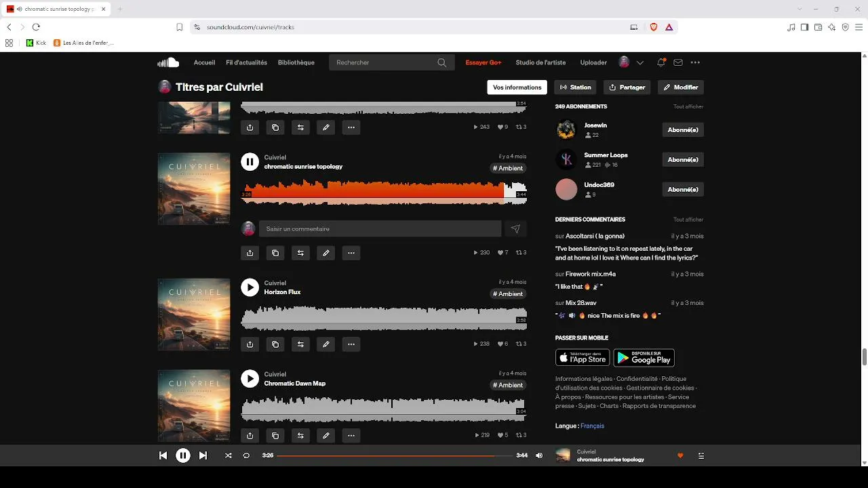Skip to previous track in player bar
This screenshot has height=488, width=868.
(163, 455)
